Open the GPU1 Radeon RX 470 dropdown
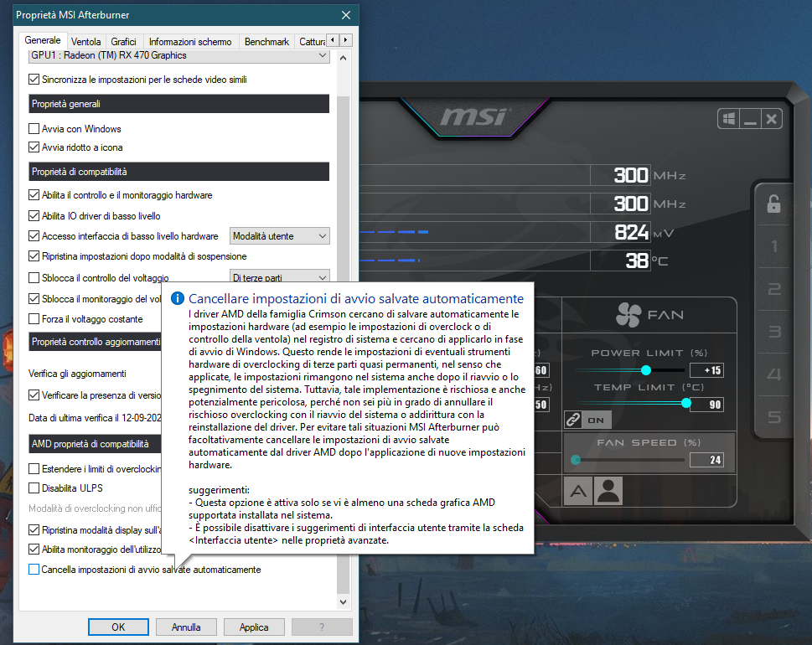 [178, 55]
